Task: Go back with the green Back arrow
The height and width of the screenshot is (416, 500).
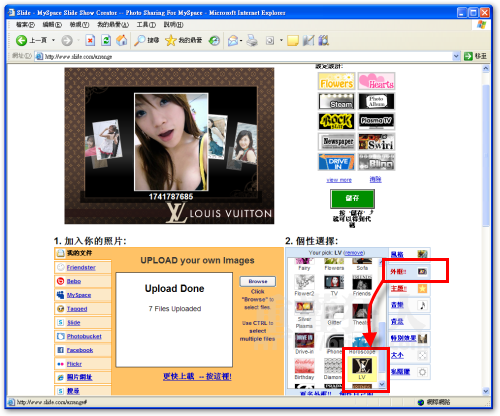Action: pos(21,41)
